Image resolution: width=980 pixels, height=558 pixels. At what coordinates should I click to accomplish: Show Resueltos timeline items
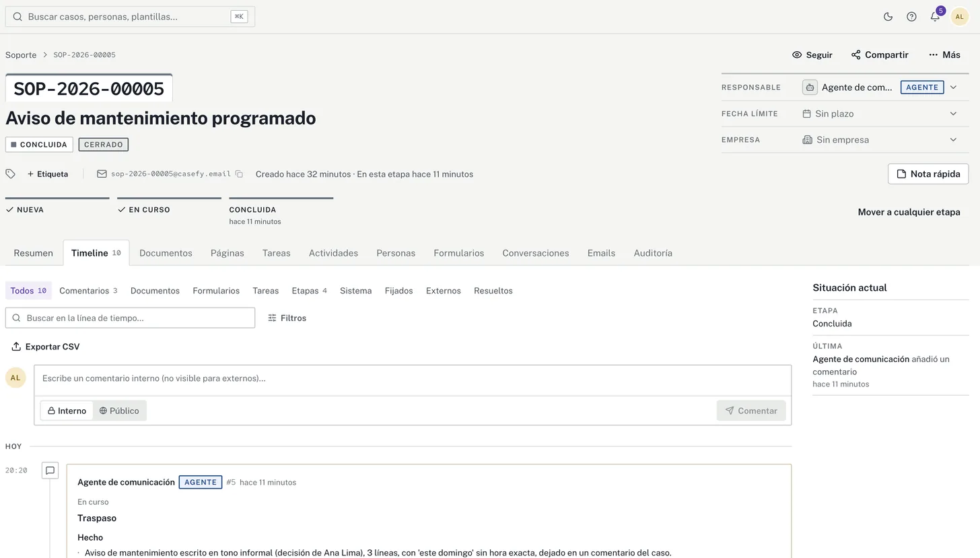pyautogui.click(x=493, y=291)
